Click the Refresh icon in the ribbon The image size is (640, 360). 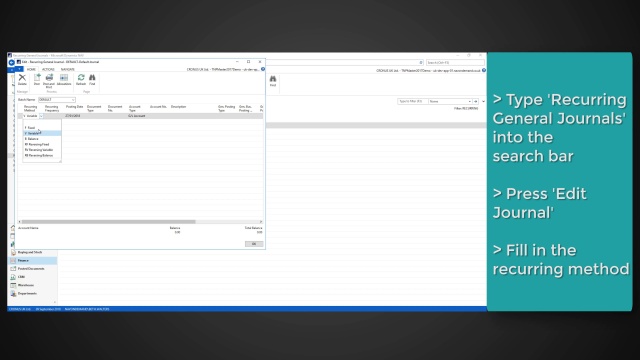81,79
